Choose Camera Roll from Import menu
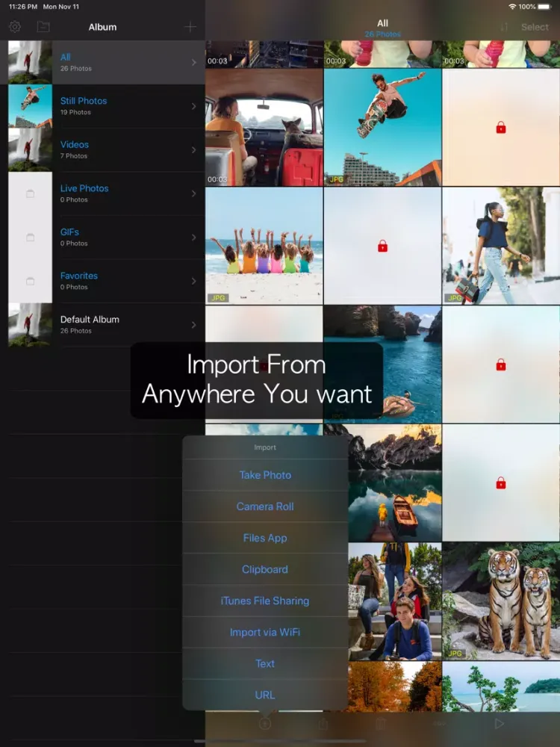 265,506
